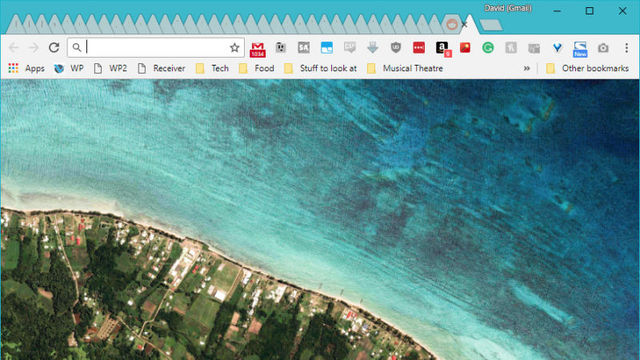Show hidden bookmarks via the chevron
This screenshot has width=640, height=360.
coord(527,68)
